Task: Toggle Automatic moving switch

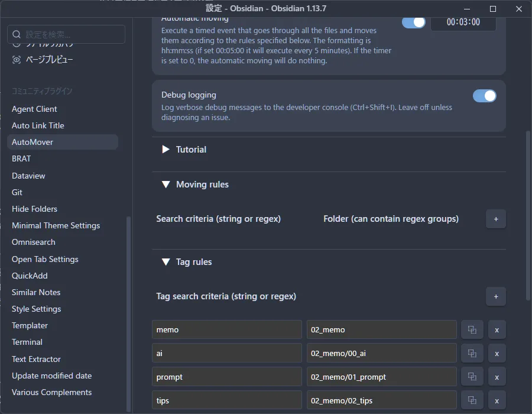Action: point(413,22)
